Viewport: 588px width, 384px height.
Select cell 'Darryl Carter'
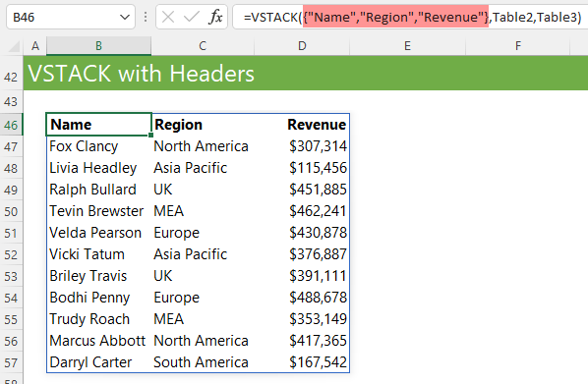pos(98,362)
